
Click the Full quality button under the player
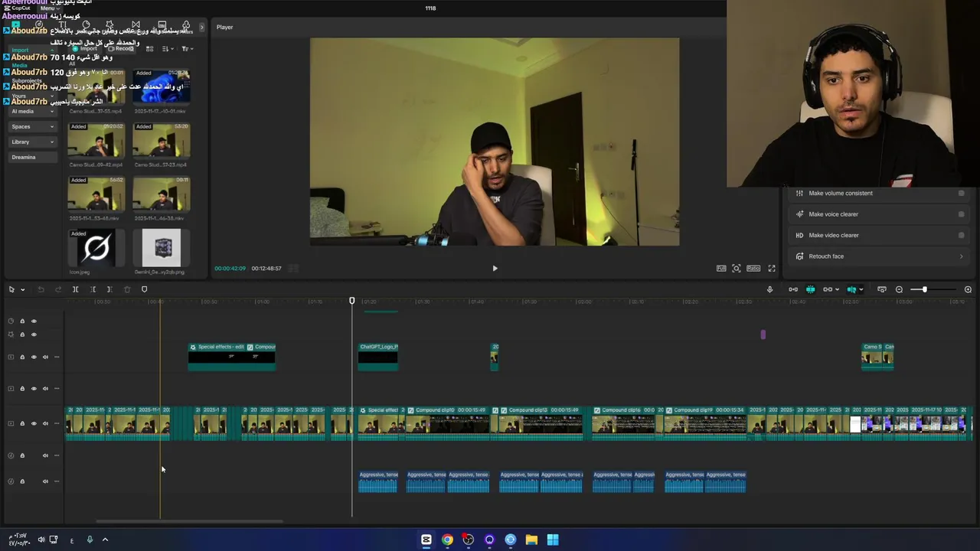click(x=721, y=268)
